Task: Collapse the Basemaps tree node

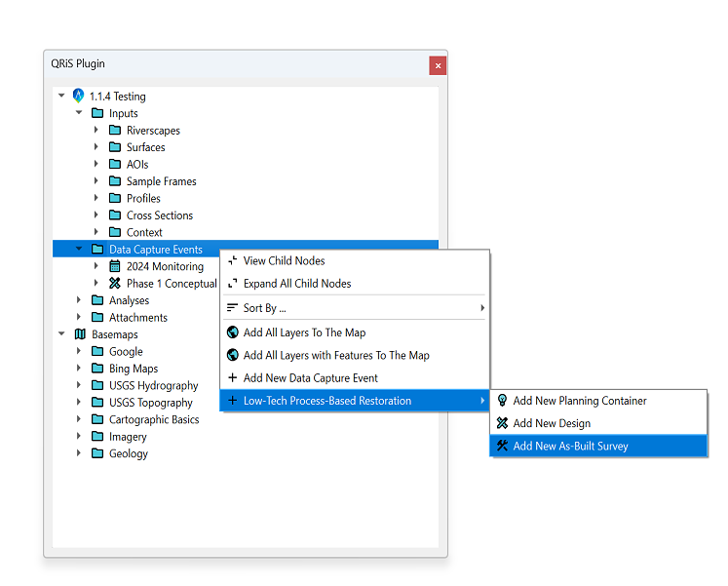Action: [61, 333]
